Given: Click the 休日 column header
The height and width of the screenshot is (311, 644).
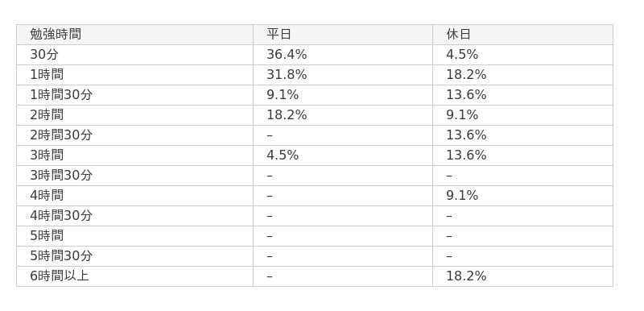Looking at the screenshot, I should click(458, 34).
